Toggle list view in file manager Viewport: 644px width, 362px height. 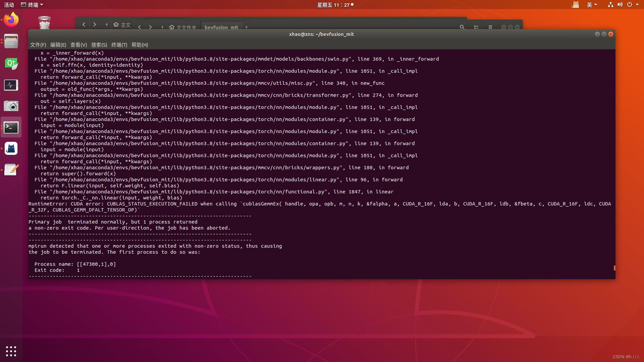476,27
